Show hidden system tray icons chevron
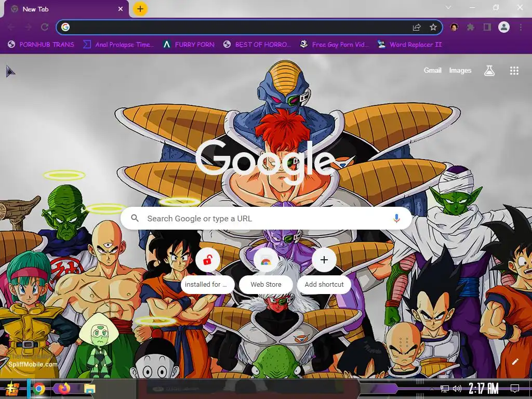532x399 pixels. [432, 389]
